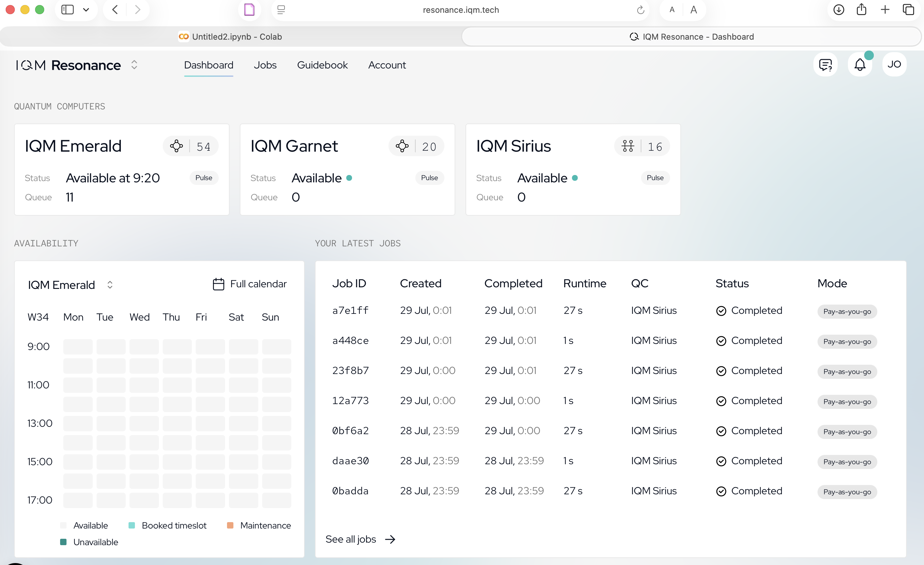Click the Pulse badge on IQM Sirius
This screenshot has width=924, height=565.
[x=655, y=178]
